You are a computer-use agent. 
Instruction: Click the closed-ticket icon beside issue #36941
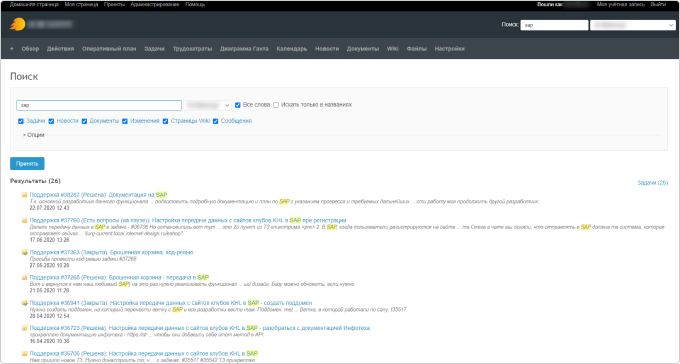25,303
